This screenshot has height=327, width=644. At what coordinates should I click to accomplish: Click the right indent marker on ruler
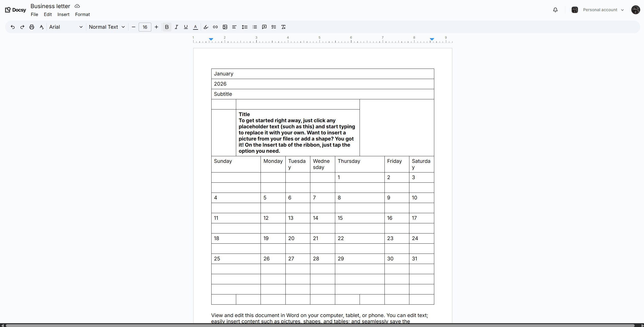tap(432, 39)
